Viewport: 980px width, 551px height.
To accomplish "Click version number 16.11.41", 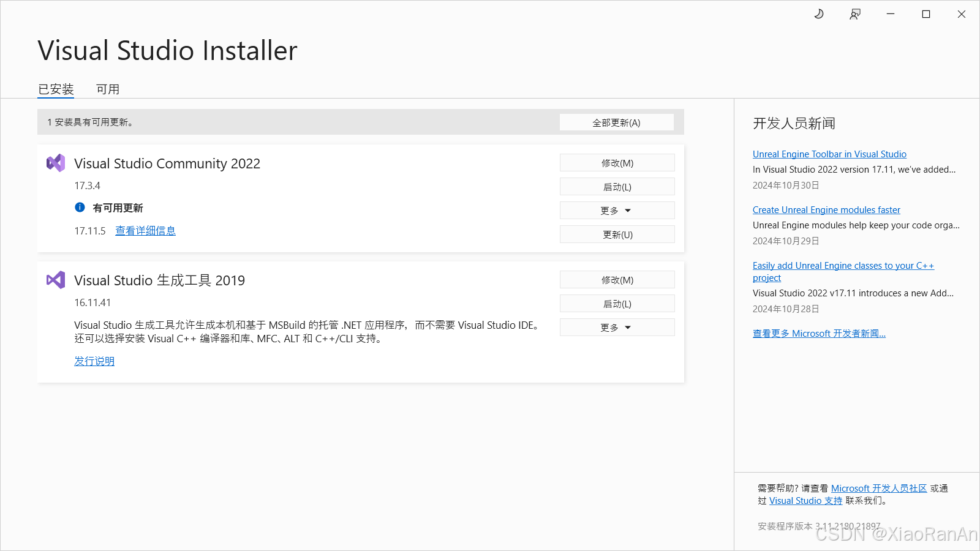I will (92, 302).
